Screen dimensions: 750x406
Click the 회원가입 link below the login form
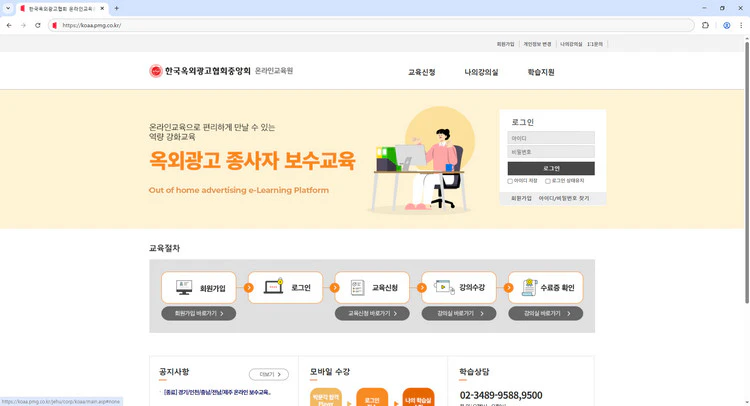tap(521, 198)
